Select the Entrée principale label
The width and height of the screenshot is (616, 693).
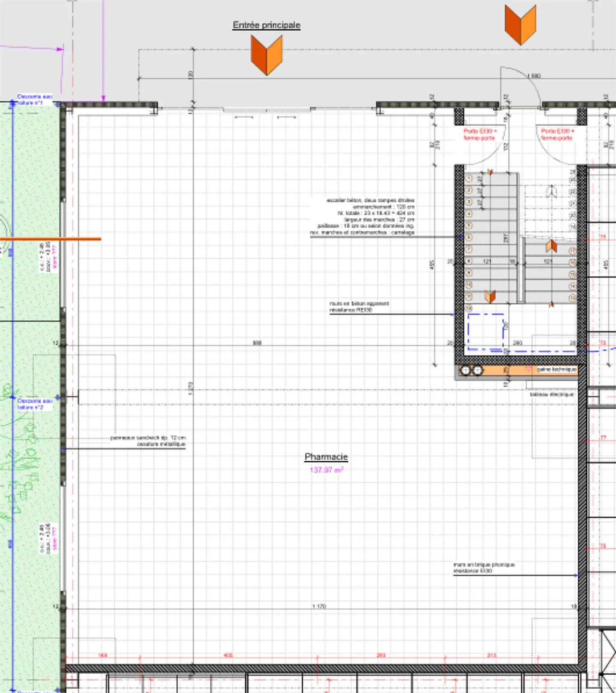tap(267, 25)
